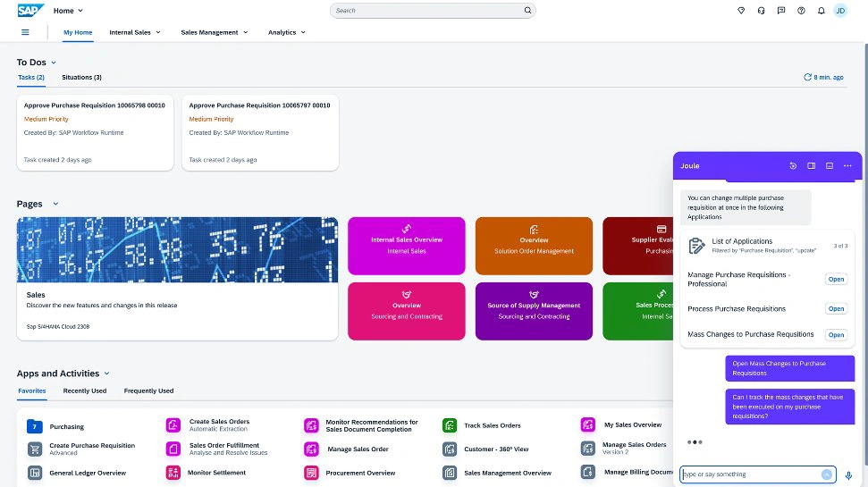Viewport: 868px width, 487px height.
Task: Open Manage Purchase Requisitions - Professional app
Action: pos(836,279)
